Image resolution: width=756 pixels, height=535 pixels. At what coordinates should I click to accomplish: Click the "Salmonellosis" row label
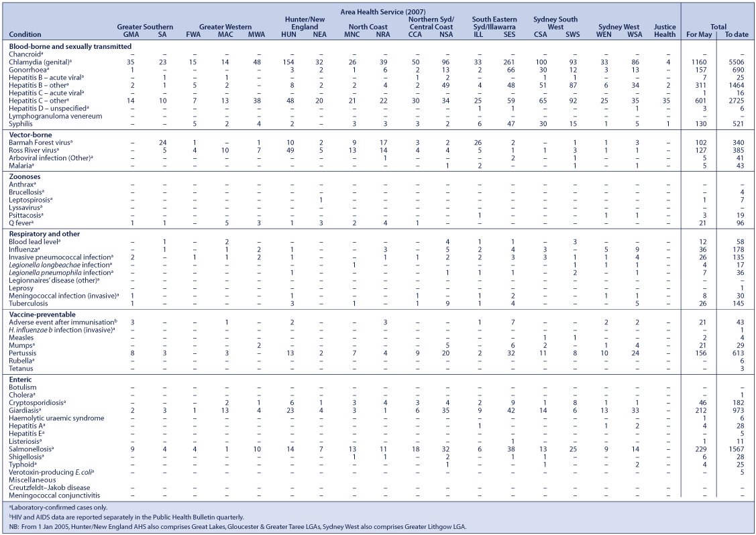tap(32, 449)
